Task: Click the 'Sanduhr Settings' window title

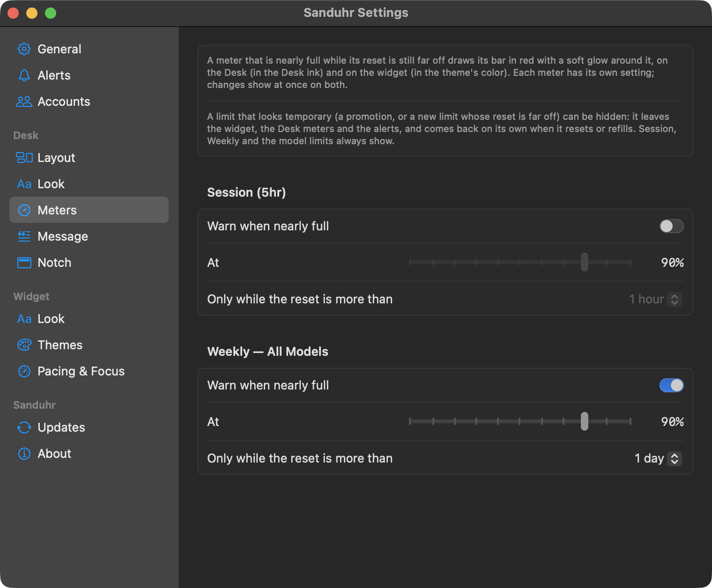Action: pos(356,13)
